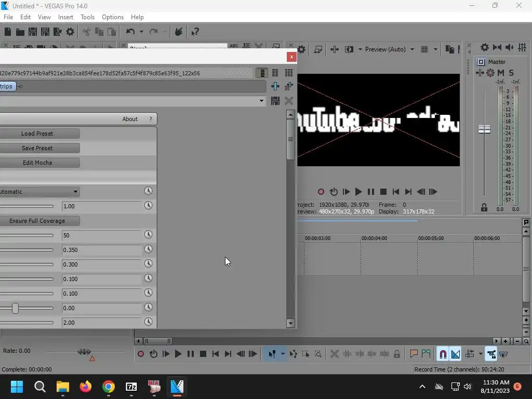Mute the Master bus
The width and height of the screenshot is (532, 399).
[500, 73]
